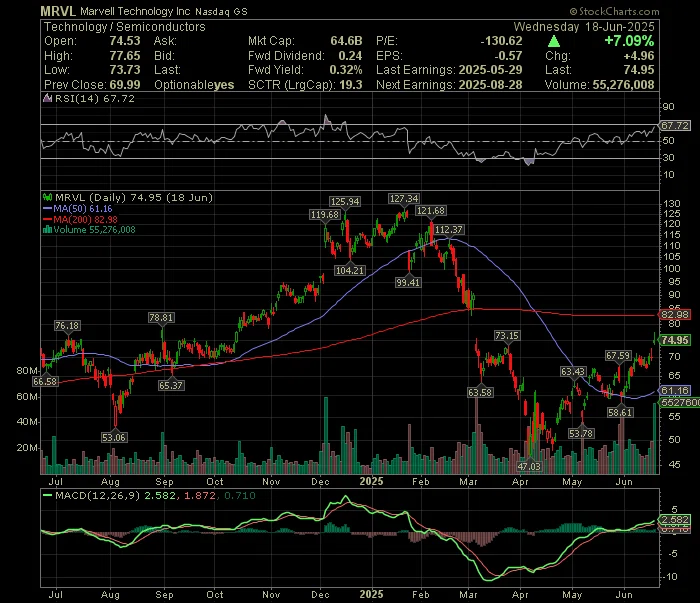Click the 66.58 price label
The image size is (700, 603).
click(x=45, y=382)
